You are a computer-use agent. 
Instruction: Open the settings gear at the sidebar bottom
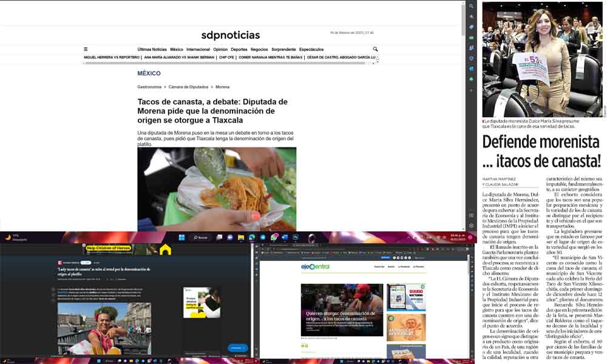[472, 226]
